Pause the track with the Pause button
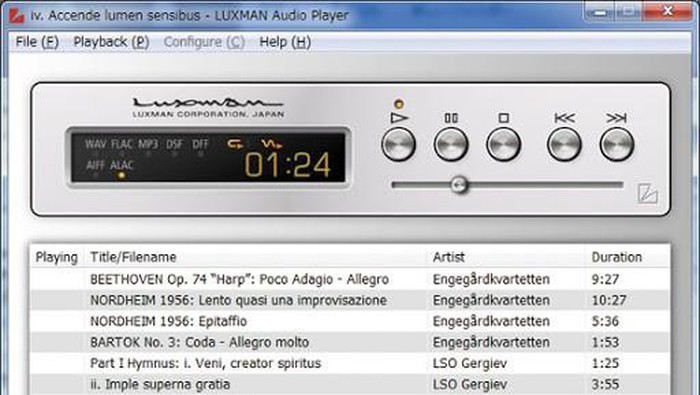Screen dimensions: 700x395 (451, 144)
